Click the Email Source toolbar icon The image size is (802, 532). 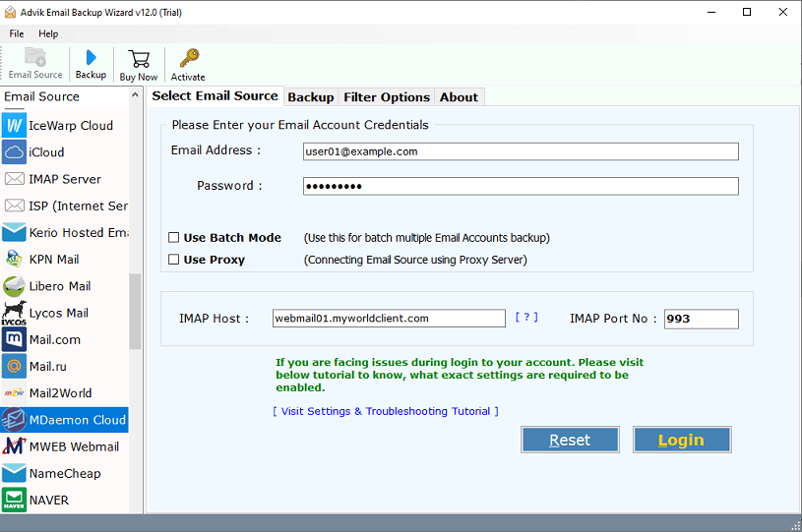pyautogui.click(x=35, y=57)
